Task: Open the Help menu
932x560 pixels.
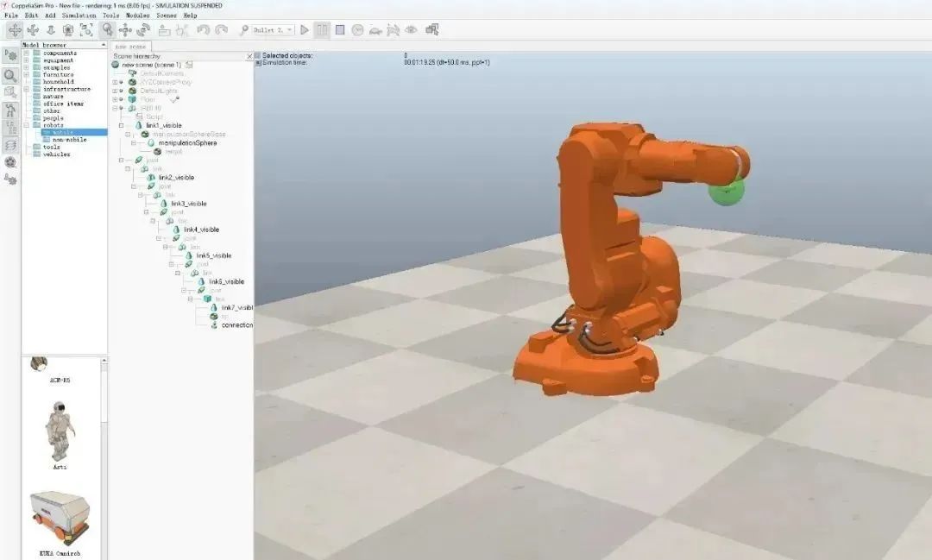Action: [190, 16]
